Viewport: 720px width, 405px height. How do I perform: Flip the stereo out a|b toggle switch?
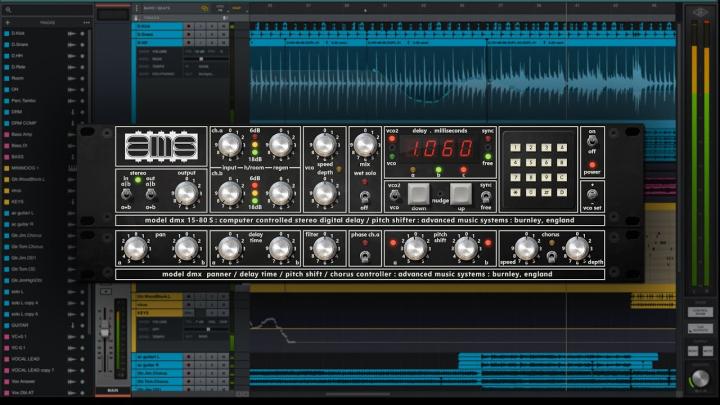(x=150, y=195)
